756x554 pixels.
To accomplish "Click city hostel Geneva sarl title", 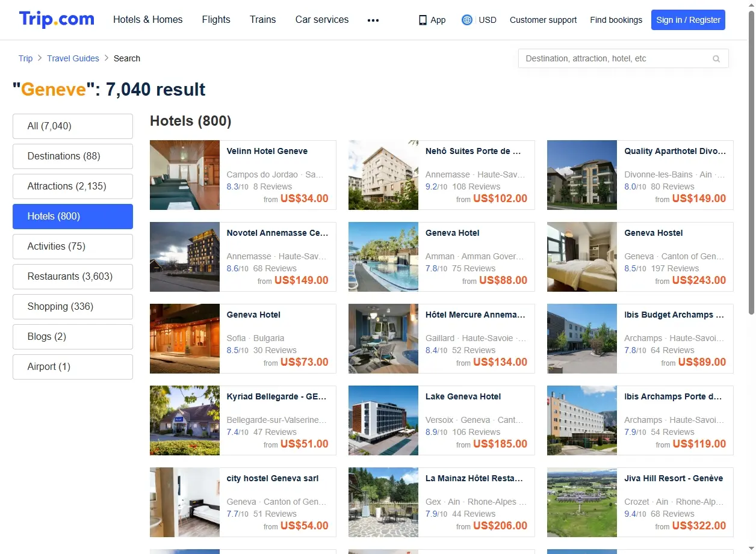I will click(x=273, y=478).
